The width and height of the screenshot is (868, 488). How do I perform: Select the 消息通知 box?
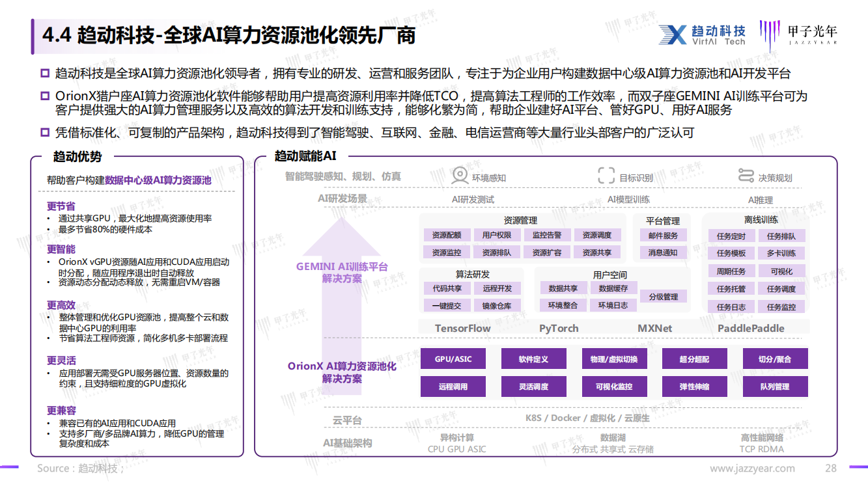[x=663, y=252]
